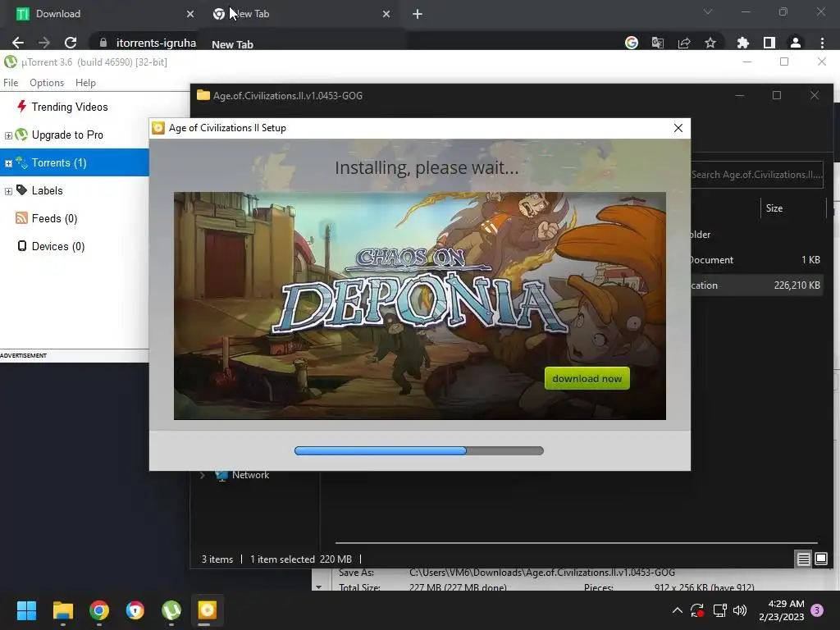Open the setup installer taskbar icon
The image size is (840, 630).
point(208,610)
